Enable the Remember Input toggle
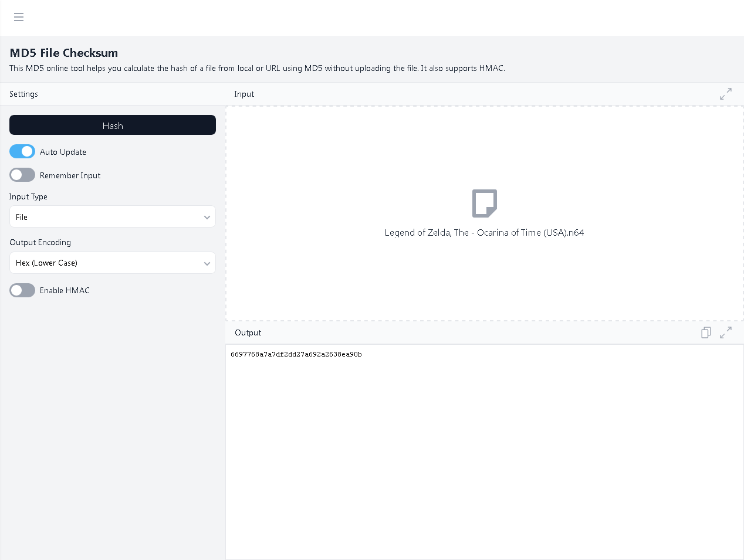Viewport: 744px width, 560px height. pos(22,175)
